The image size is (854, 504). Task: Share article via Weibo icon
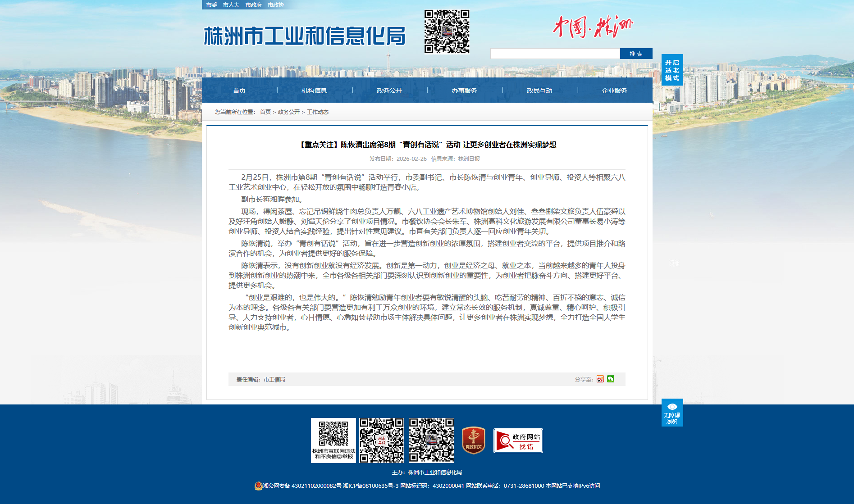pos(600,379)
